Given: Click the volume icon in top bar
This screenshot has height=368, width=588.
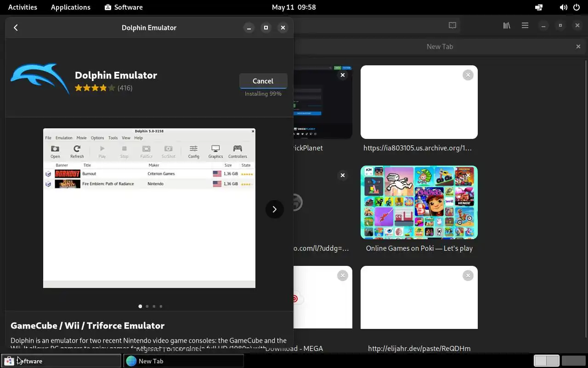Looking at the screenshot, I should (x=563, y=7).
